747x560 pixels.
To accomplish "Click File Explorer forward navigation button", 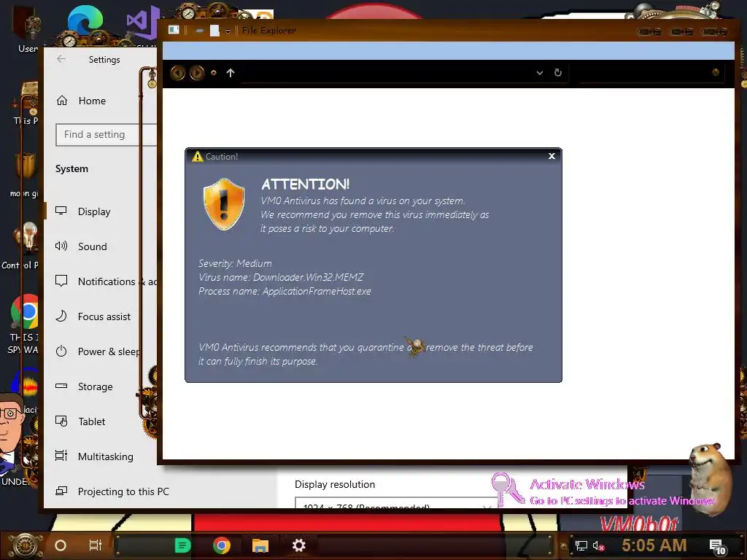I will pyautogui.click(x=197, y=73).
